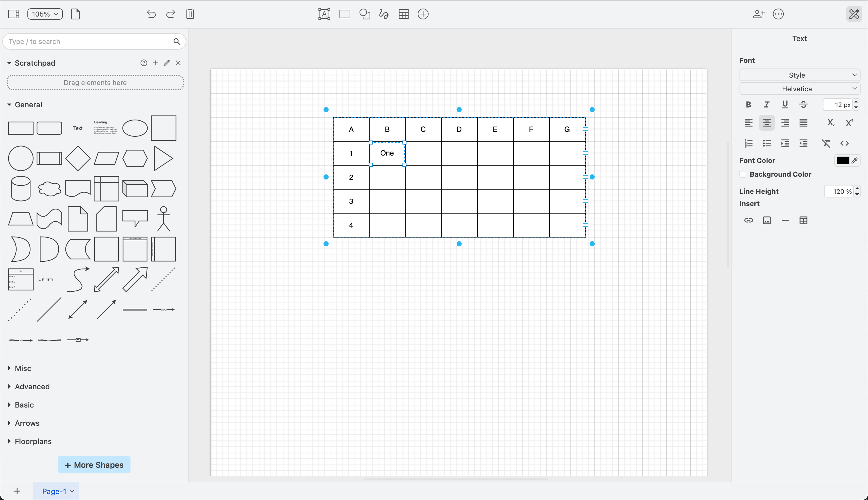This screenshot has width=868, height=500.
Task: Toggle bold formatting on the text
Action: [x=748, y=104]
